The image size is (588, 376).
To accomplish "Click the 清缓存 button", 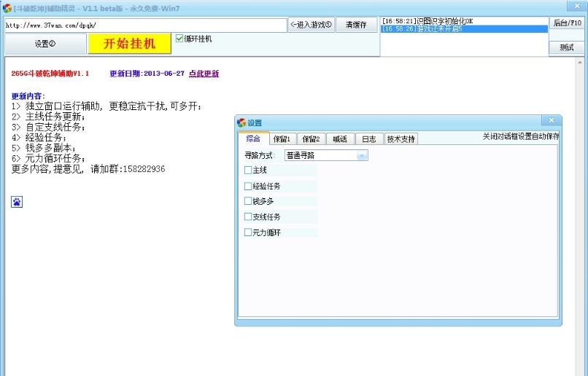I will pyautogui.click(x=356, y=25).
